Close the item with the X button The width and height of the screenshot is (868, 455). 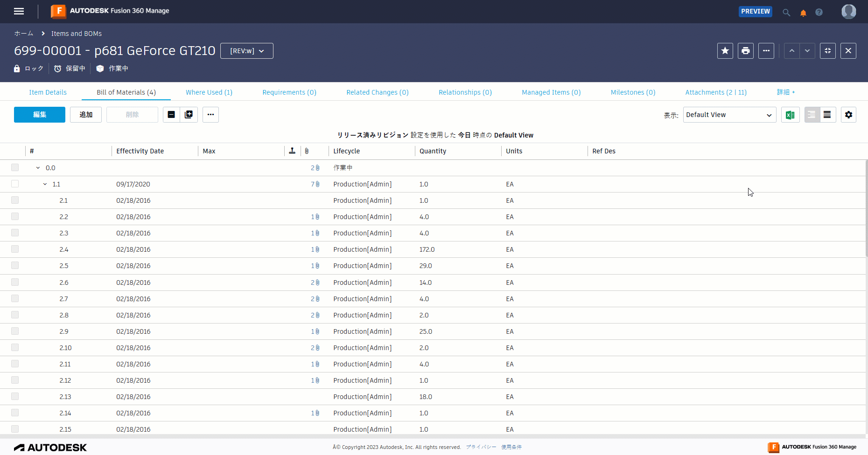[848, 51]
